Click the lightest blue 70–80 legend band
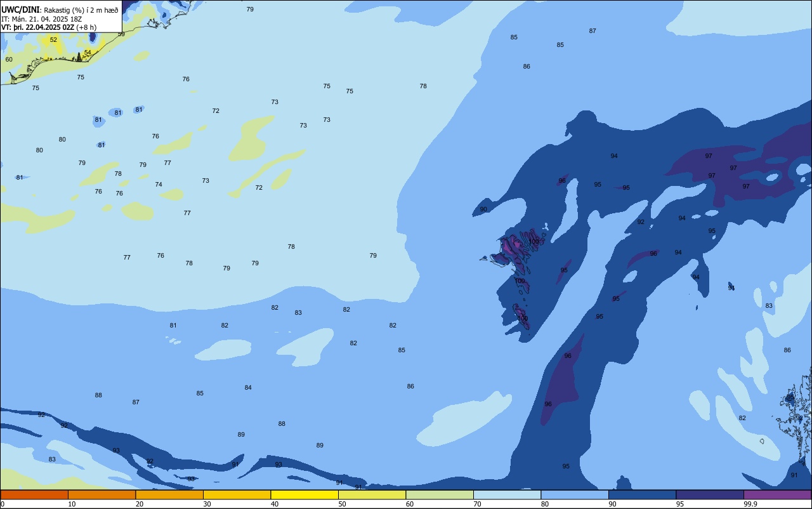The image size is (812, 509). [x=507, y=494]
